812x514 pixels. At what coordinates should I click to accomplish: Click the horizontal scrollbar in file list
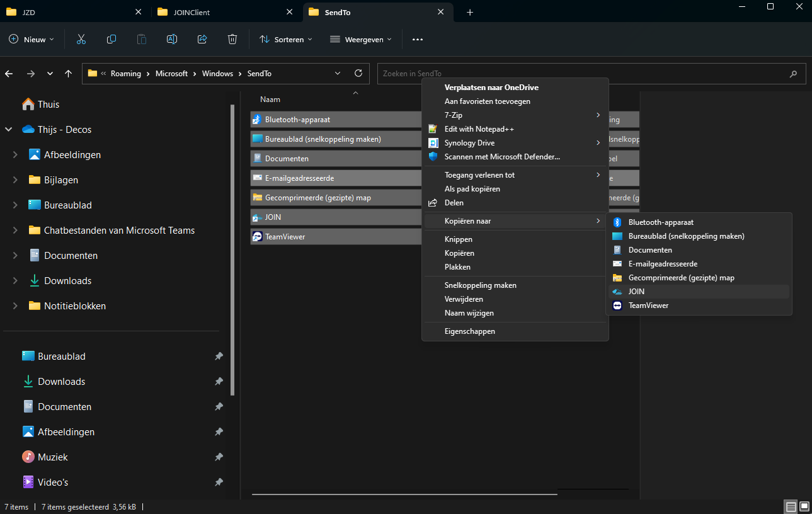tap(403, 494)
